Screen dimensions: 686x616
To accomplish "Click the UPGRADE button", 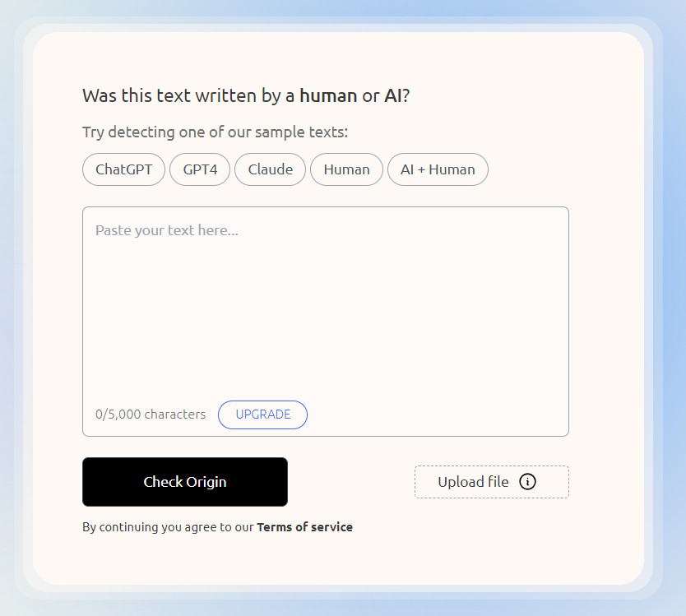I will click(263, 415).
